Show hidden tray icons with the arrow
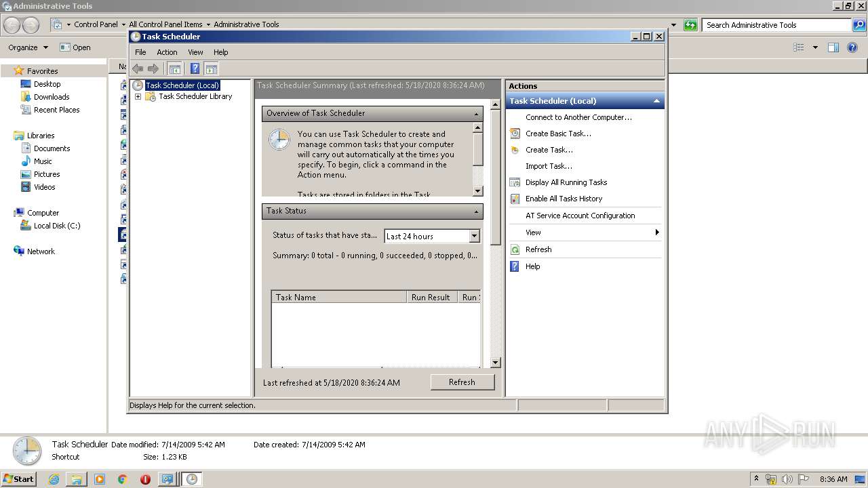Image resolution: width=868 pixels, height=488 pixels. click(756, 479)
